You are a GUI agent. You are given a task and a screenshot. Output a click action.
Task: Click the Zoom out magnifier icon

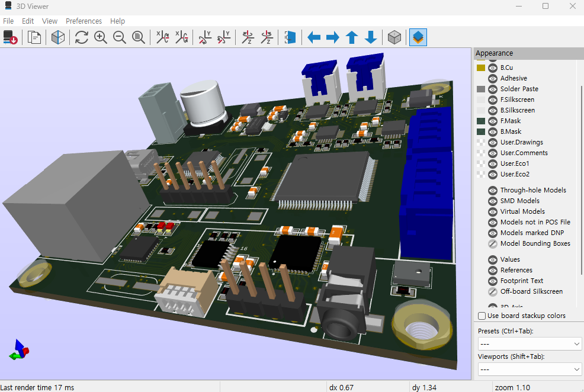click(x=120, y=38)
